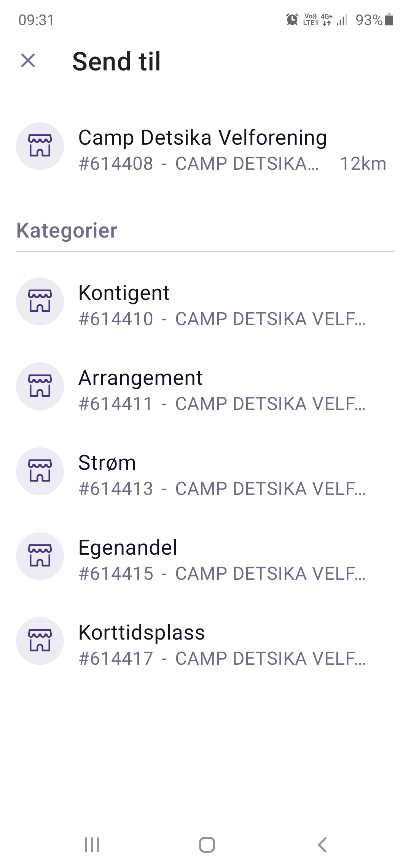Tap the Camp Detsika Velforening shop icon
Screen dimensions: 411x868
coord(40,146)
